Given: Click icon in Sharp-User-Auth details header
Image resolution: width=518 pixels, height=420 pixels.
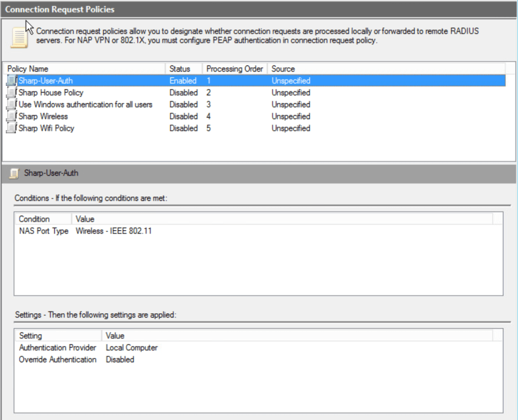Looking at the screenshot, I should click(x=14, y=173).
